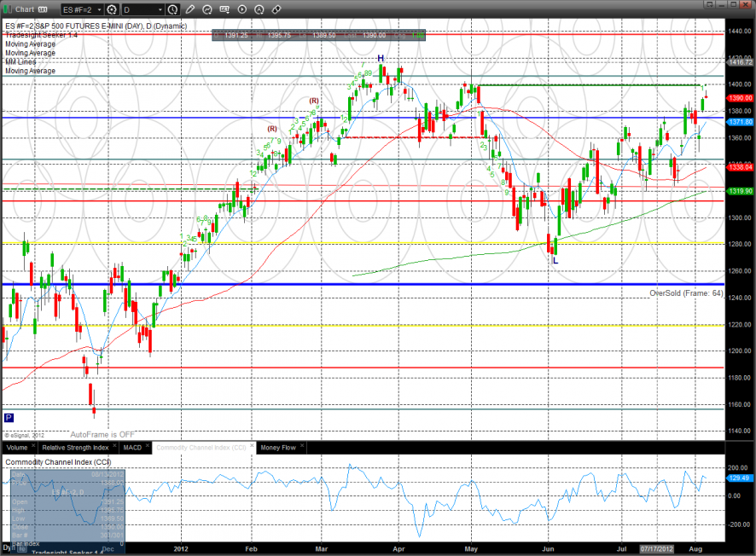This screenshot has height=556, width=756.
Task: Click the 1416.72 price axis label
Action: [x=740, y=62]
